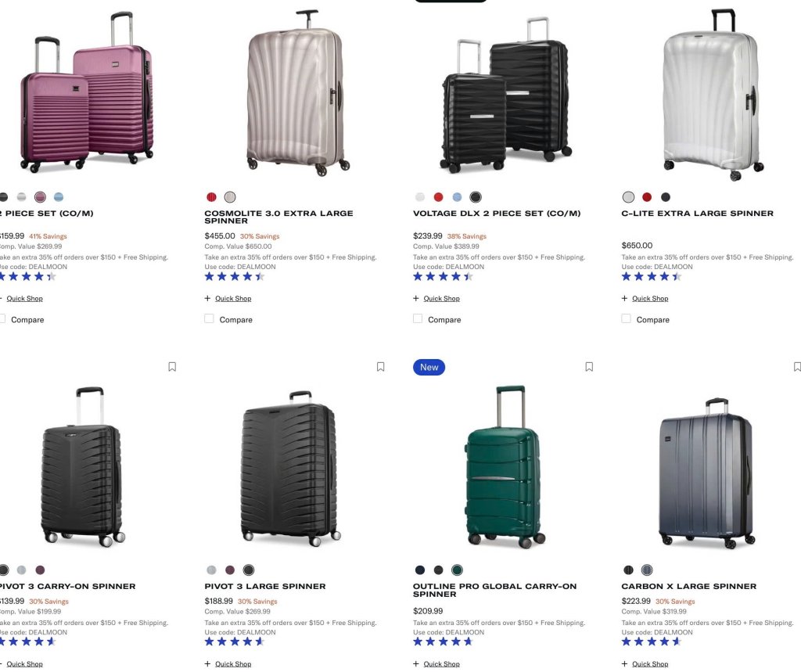The height and width of the screenshot is (672, 801).
Task: Select red color swatch for C-Lite spinner
Action: [x=647, y=197]
